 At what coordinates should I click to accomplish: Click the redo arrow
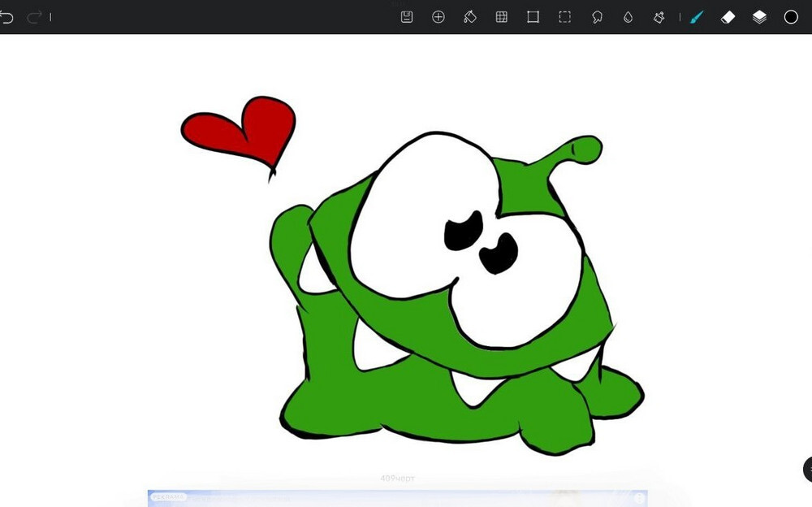click(x=34, y=17)
